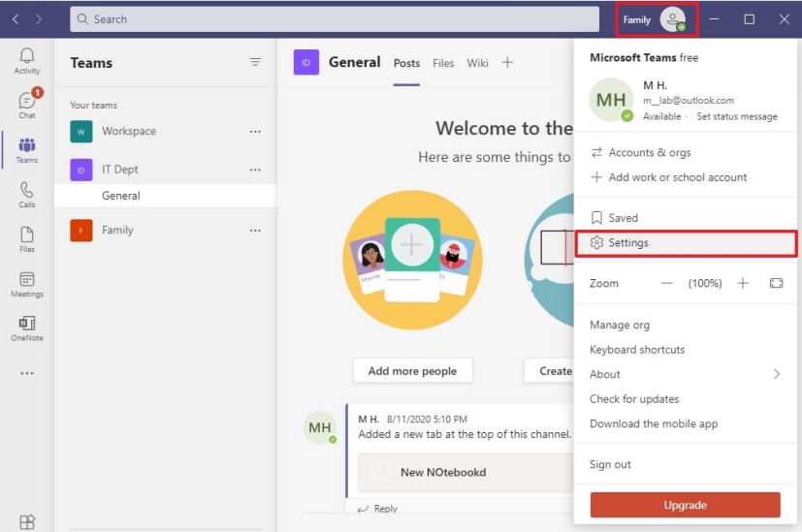Open the Meetings calendar icon
Screen dimensions: 802x532
pyautogui.click(x=26, y=284)
